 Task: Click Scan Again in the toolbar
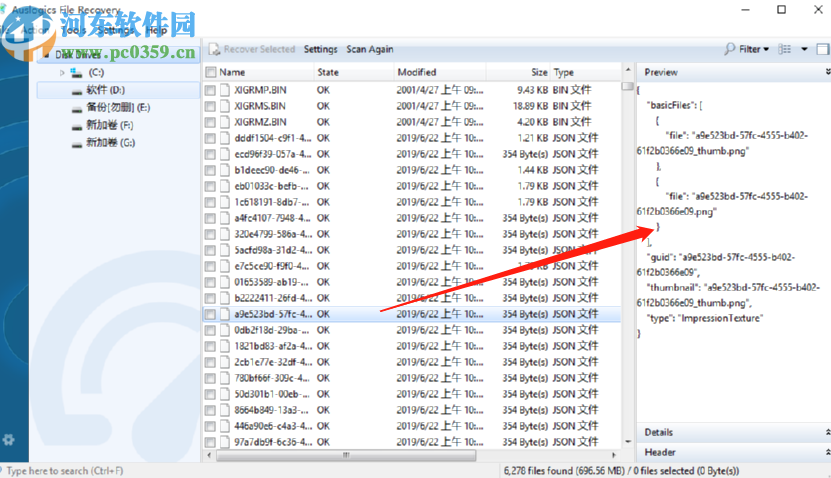pos(370,49)
